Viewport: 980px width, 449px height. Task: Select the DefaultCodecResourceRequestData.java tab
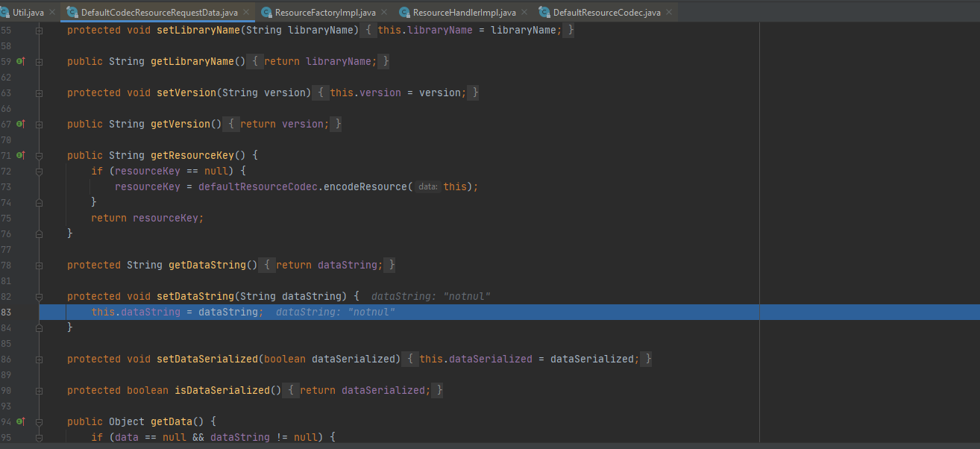click(160, 13)
